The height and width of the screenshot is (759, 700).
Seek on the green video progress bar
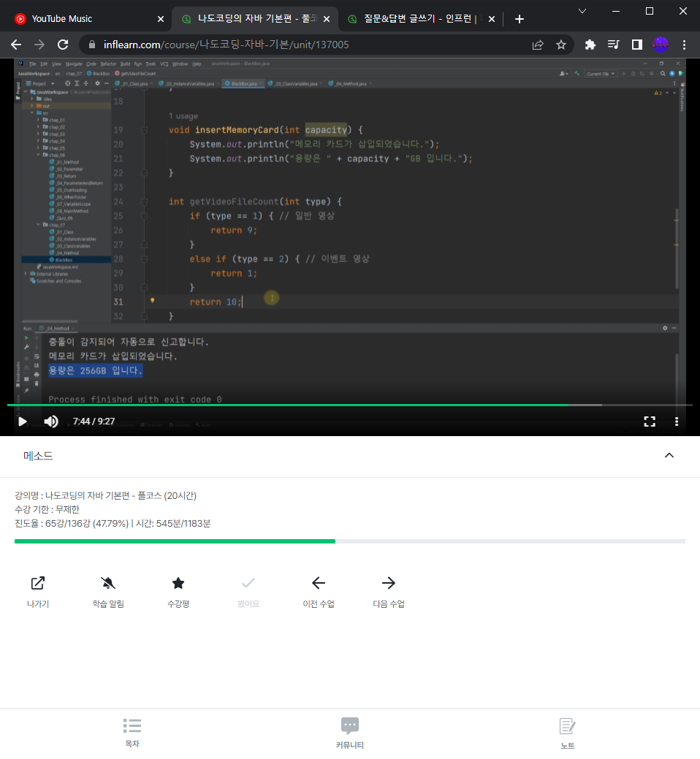349,405
